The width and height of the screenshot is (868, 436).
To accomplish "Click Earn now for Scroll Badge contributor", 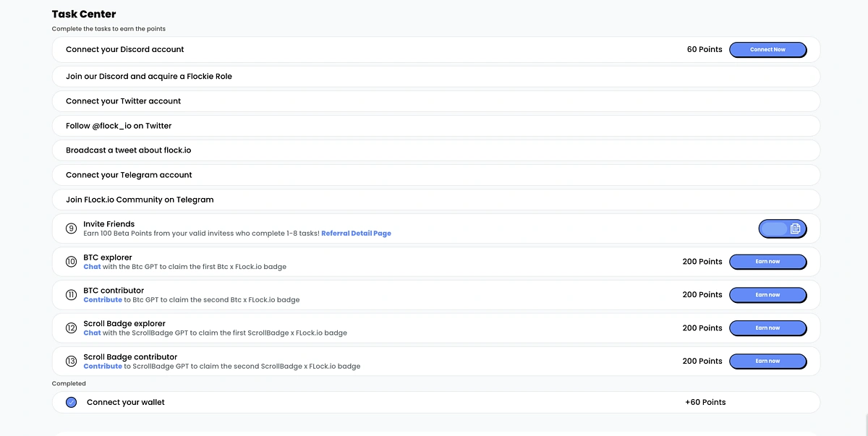I will [767, 362].
